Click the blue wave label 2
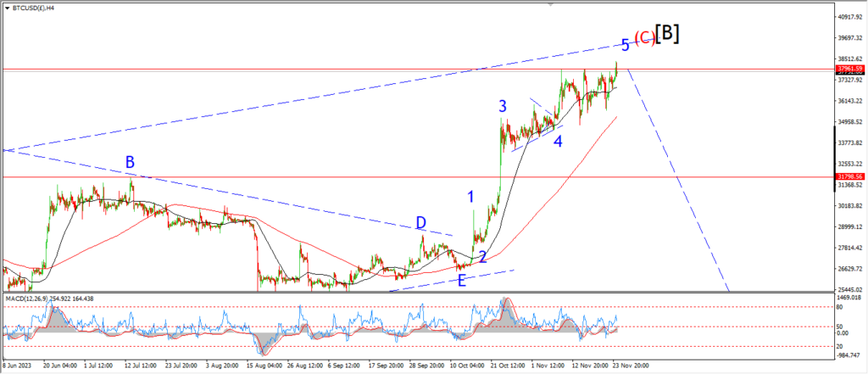 481,257
